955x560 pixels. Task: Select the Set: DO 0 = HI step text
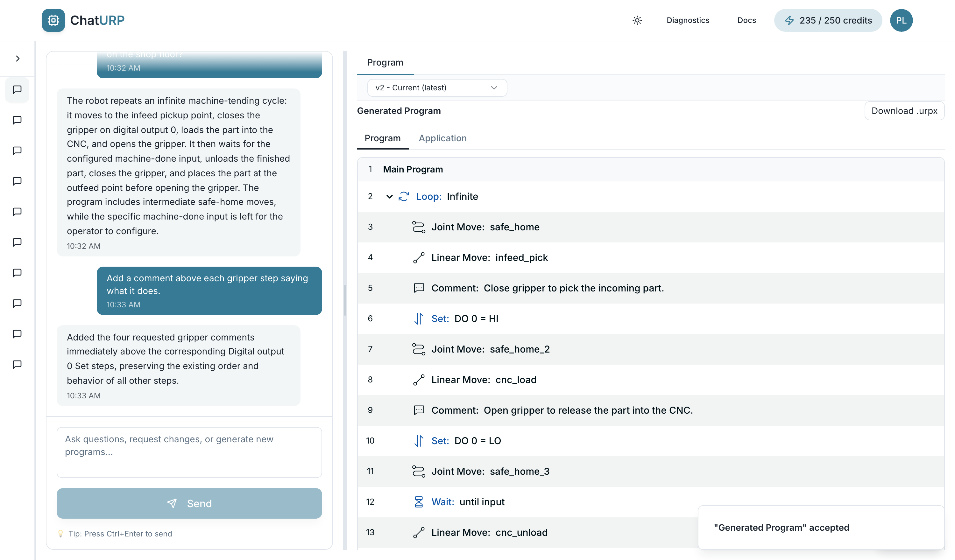[465, 318]
